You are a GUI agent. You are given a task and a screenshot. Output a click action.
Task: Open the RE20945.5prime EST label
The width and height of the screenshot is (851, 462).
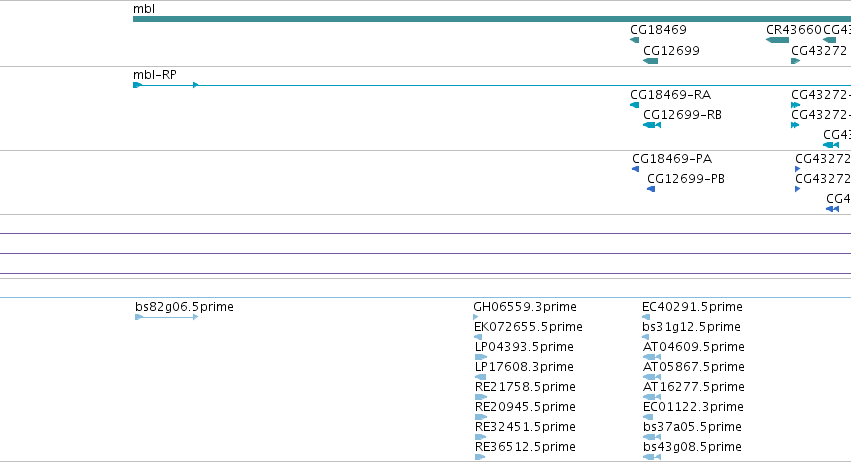(x=525, y=408)
